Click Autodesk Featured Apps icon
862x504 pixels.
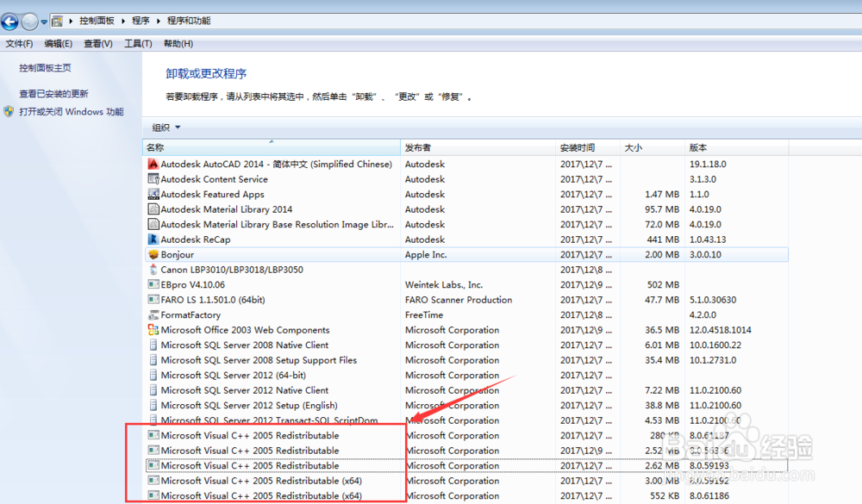(x=153, y=194)
